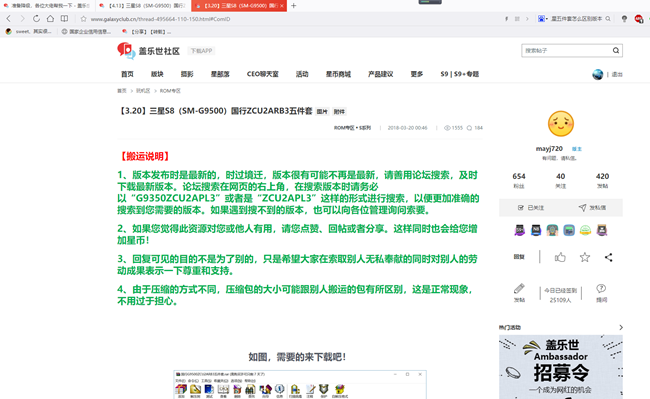
Task: Click the view count eye icon
Action: (447, 128)
